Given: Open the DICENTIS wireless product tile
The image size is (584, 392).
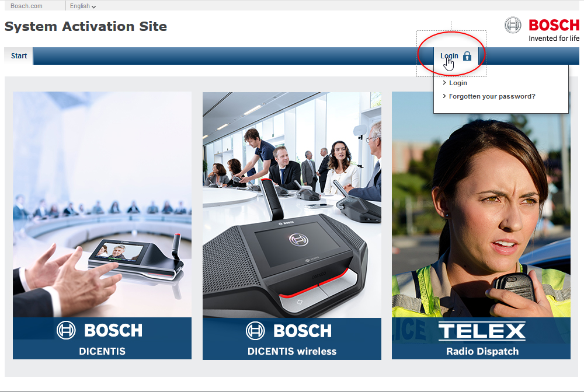Looking at the screenshot, I should [x=291, y=225].
